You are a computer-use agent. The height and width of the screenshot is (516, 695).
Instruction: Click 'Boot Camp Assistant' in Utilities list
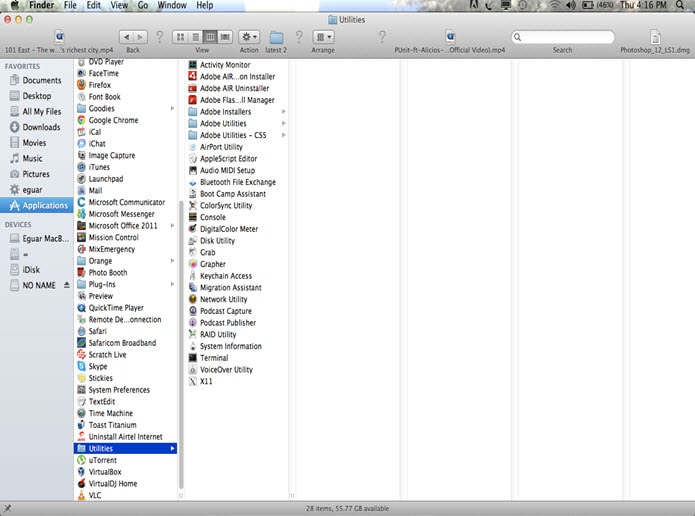coord(233,194)
